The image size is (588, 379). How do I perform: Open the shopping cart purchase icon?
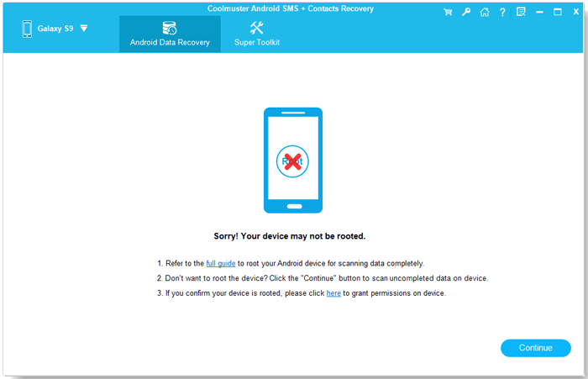pos(448,12)
